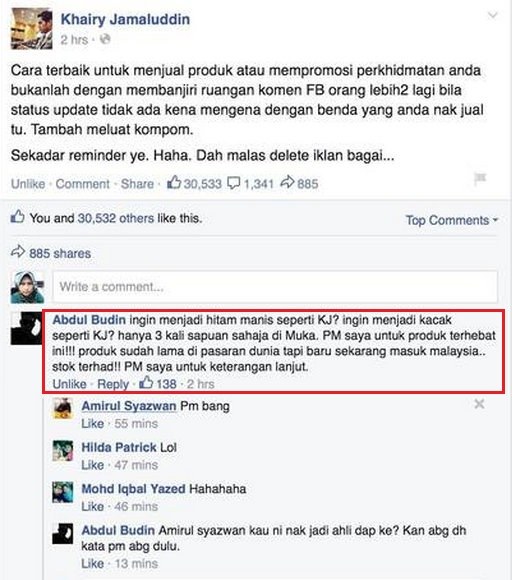The height and width of the screenshot is (580, 512).
Task: Click the thumbs-up icon showing 30,533 likes
Action: pos(174,182)
